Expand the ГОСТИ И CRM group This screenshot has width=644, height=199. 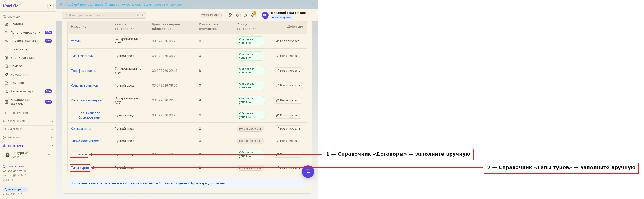(x=28, y=121)
